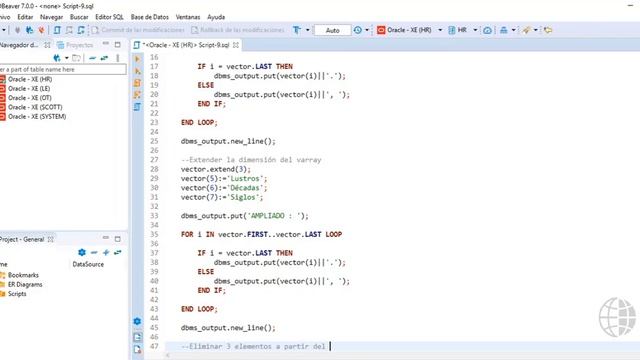Click the Invalidate/Reconnect icon in toolbar

point(29,30)
